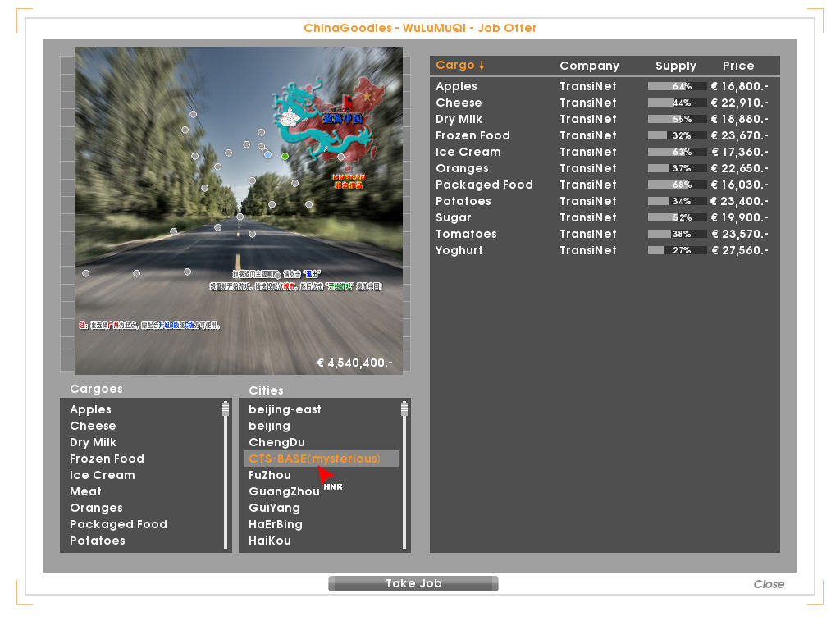Select the Apples job offer row

click(x=605, y=86)
